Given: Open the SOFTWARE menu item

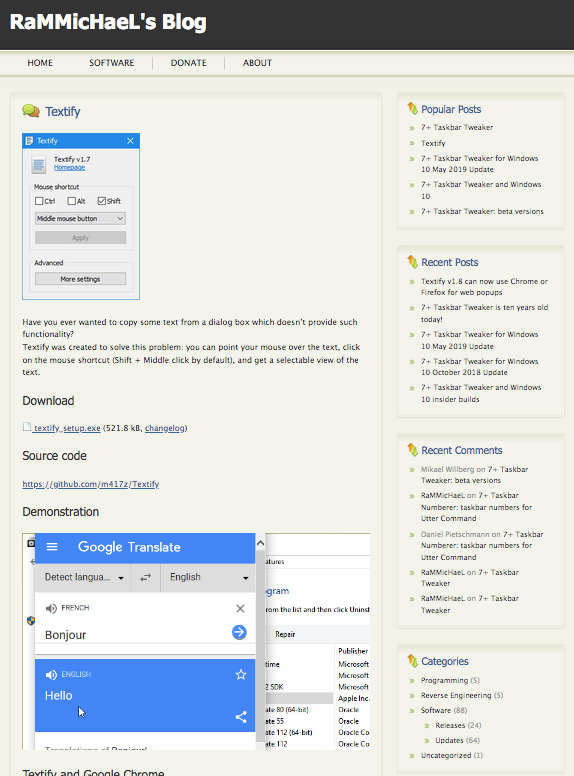Looking at the screenshot, I should tap(112, 63).
